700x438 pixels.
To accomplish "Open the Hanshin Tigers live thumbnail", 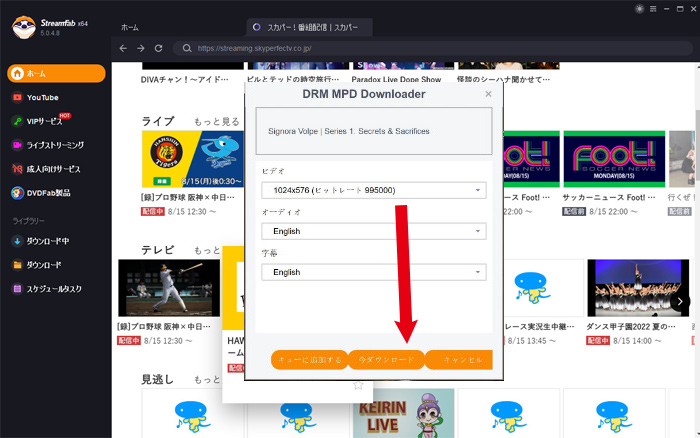I will (x=193, y=159).
